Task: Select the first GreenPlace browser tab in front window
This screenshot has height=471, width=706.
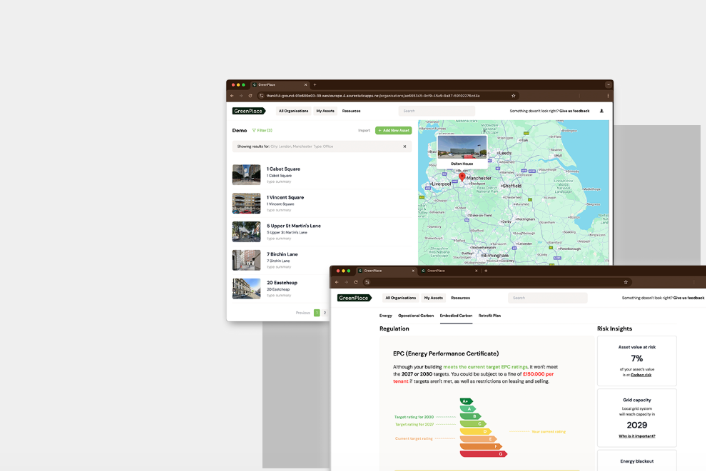Action: point(386,271)
